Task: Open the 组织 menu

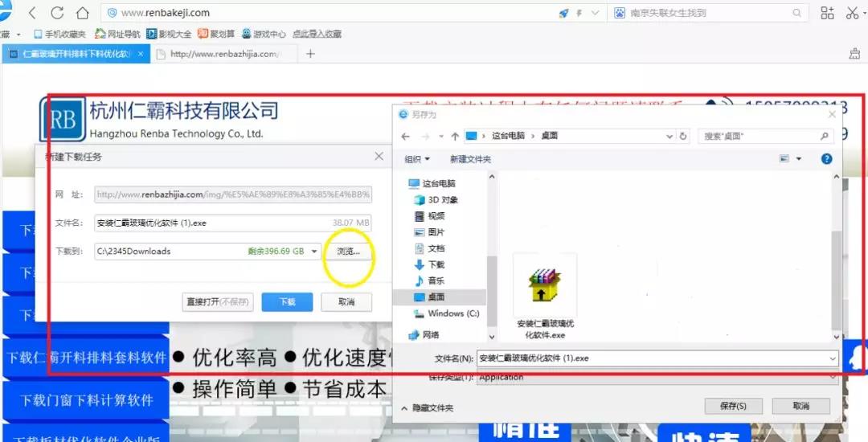Action: point(417,159)
